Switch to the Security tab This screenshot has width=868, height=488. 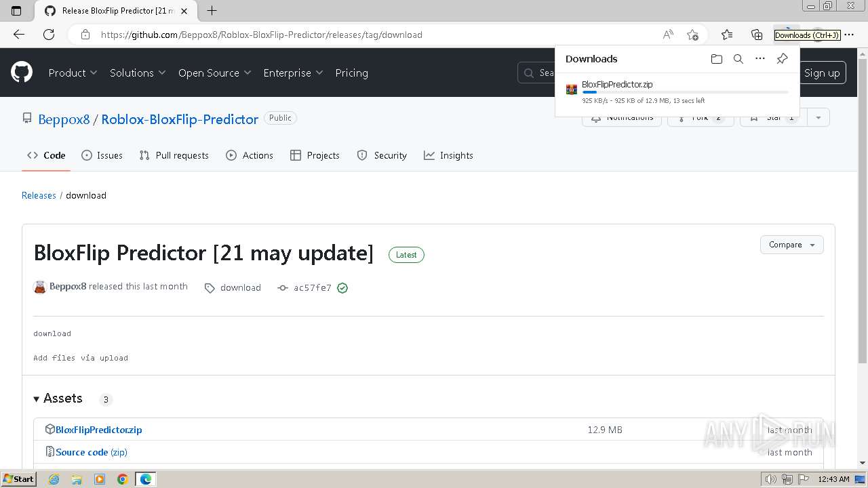click(382, 155)
